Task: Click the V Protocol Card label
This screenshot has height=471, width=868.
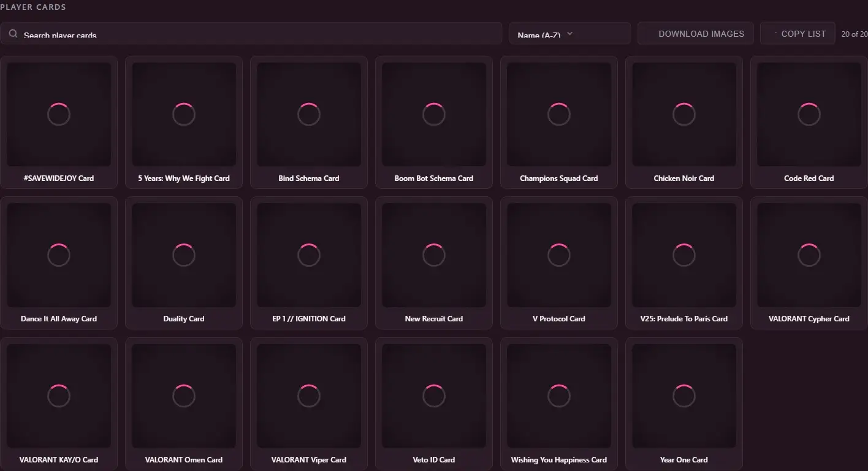Action: point(559,319)
